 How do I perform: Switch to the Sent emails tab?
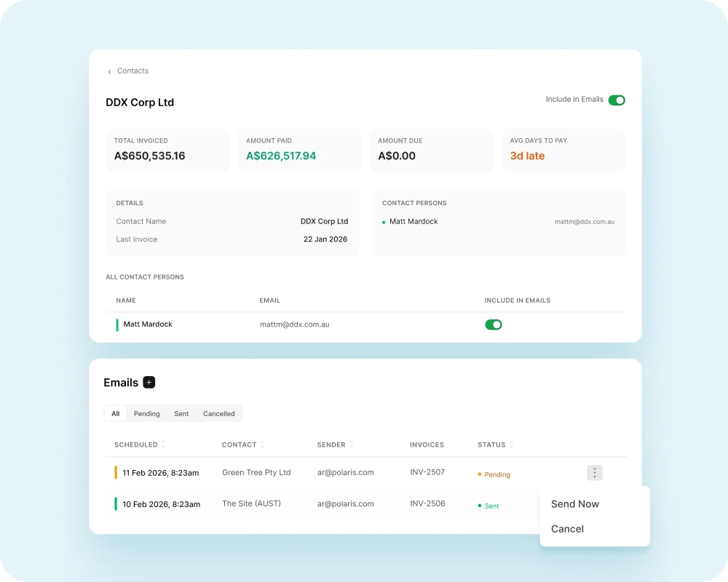click(x=181, y=414)
